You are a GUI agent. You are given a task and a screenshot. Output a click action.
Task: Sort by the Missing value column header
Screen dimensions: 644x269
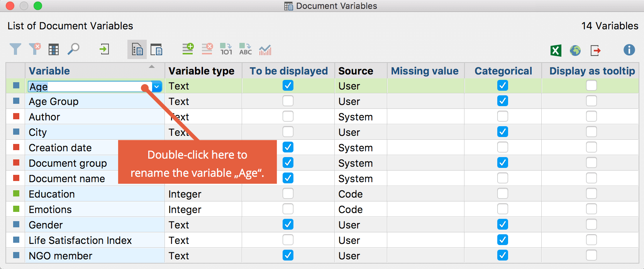[425, 71]
